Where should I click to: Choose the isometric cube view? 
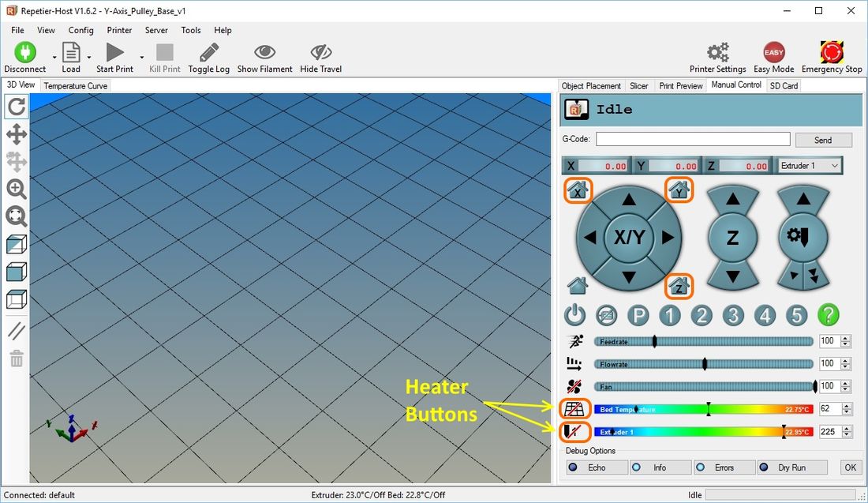[17, 244]
